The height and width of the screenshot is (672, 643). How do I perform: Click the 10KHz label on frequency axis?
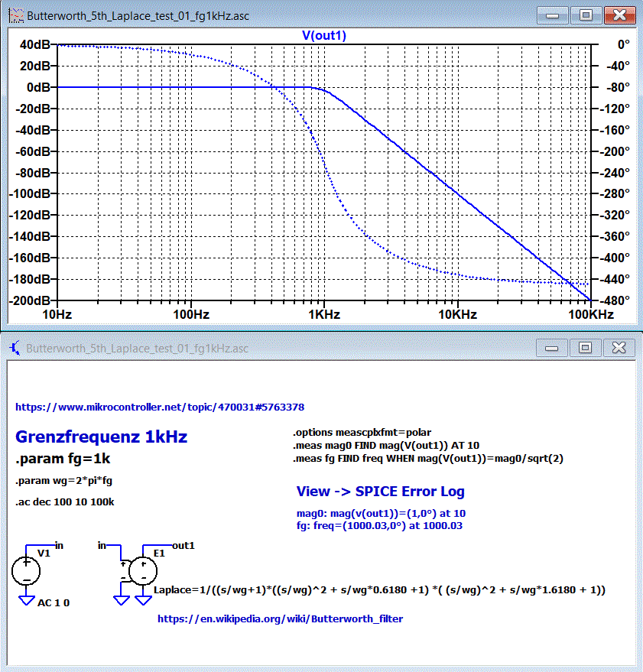pyautogui.click(x=457, y=314)
